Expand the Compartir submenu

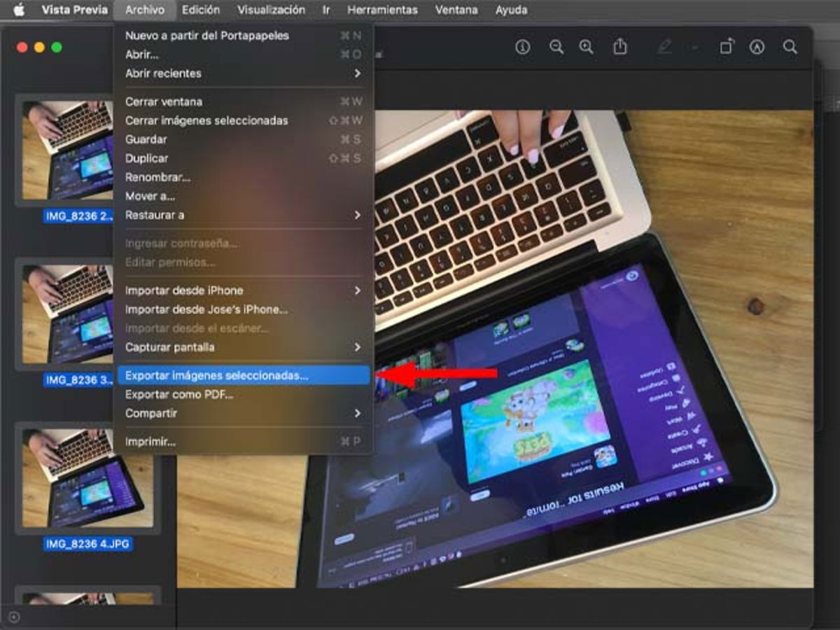point(243,413)
